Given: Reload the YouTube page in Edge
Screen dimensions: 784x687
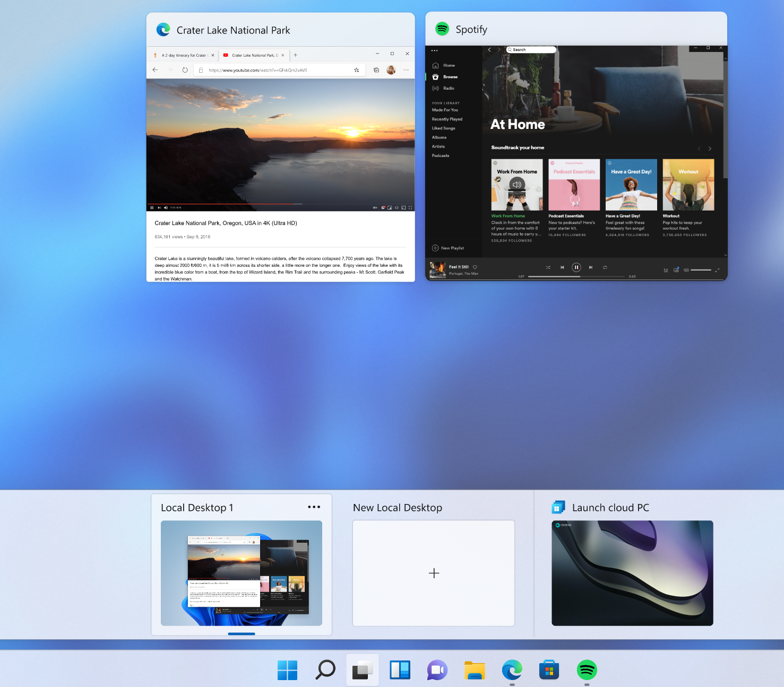Looking at the screenshot, I should click(185, 69).
